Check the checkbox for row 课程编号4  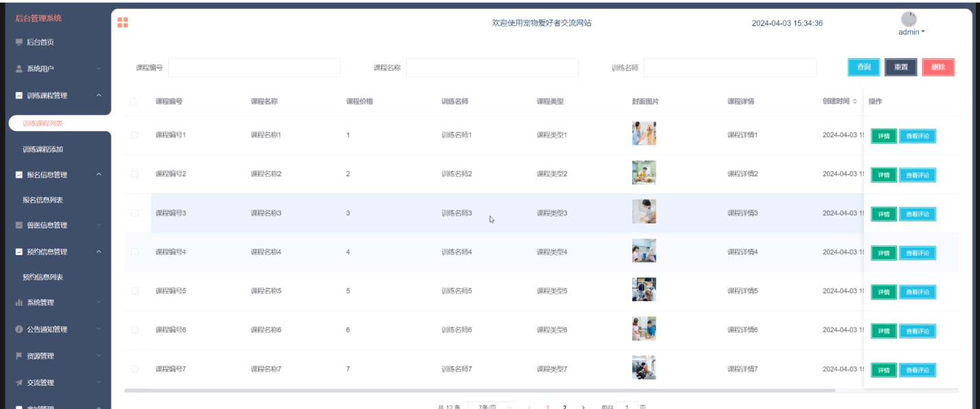(x=135, y=252)
